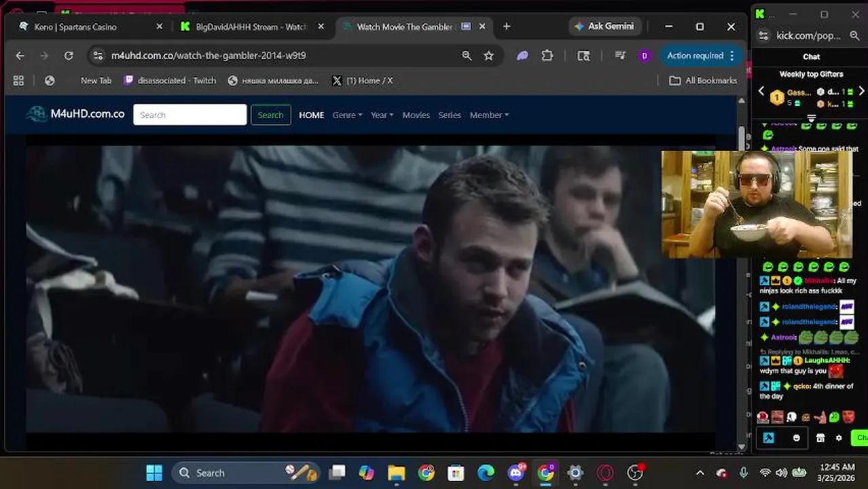Click the green Search button
This screenshot has width=868, height=489.
270,115
